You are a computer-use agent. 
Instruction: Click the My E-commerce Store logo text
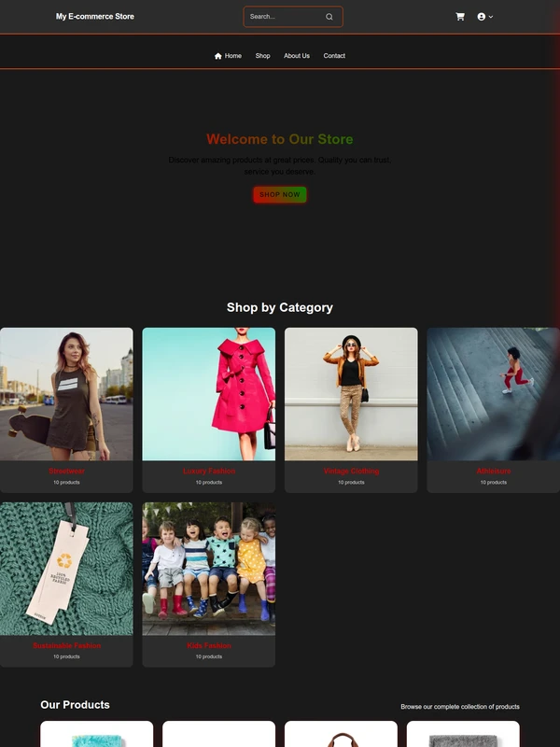pos(95,16)
